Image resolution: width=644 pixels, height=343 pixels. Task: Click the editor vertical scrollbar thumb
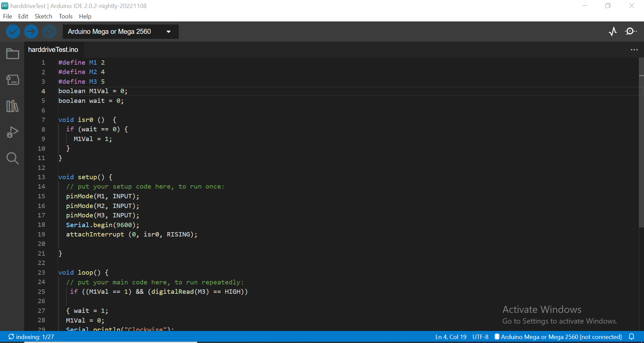click(x=641, y=142)
